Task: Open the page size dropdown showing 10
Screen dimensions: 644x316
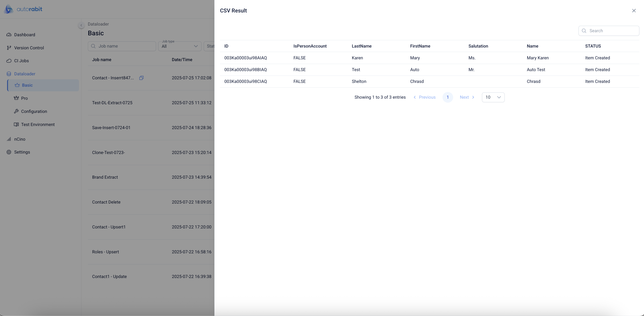Action: click(x=493, y=97)
